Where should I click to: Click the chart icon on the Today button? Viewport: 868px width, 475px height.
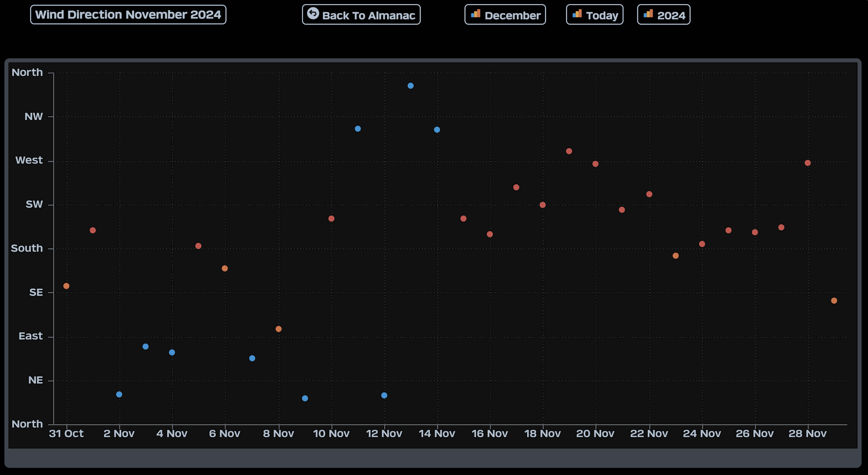click(577, 14)
